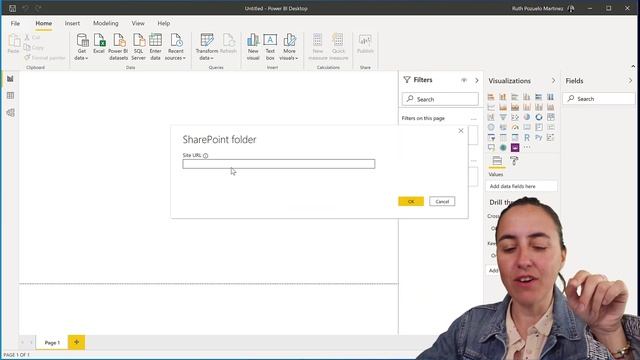Select the R script visual
This screenshot has width=640, height=360.
(x=527, y=138)
